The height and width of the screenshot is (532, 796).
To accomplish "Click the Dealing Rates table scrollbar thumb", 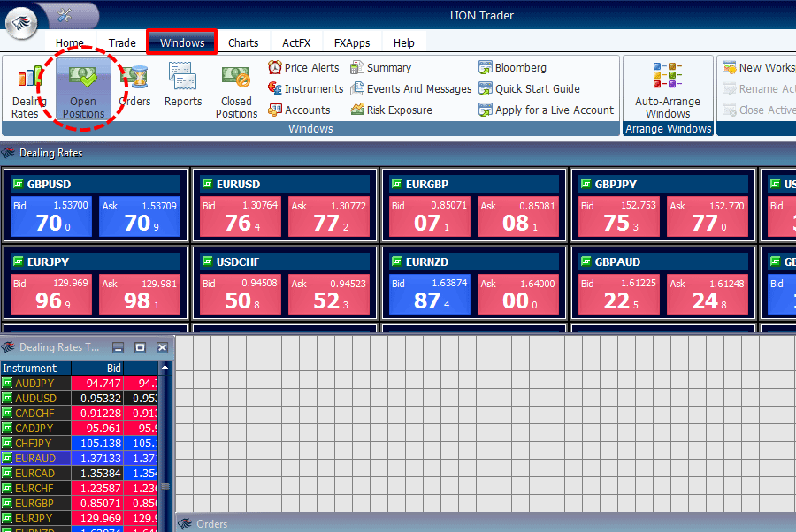I will coord(165,487).
